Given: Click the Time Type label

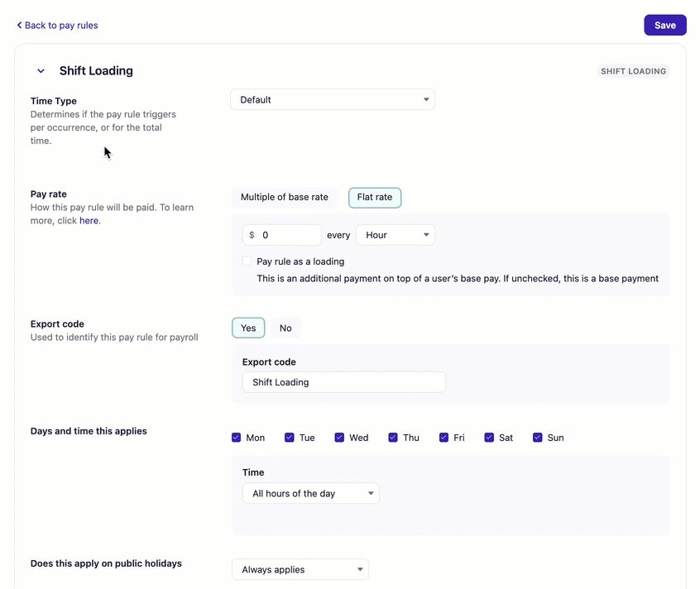Looking at the screenshot, I should pyautogui.click(x=54, y=101).
